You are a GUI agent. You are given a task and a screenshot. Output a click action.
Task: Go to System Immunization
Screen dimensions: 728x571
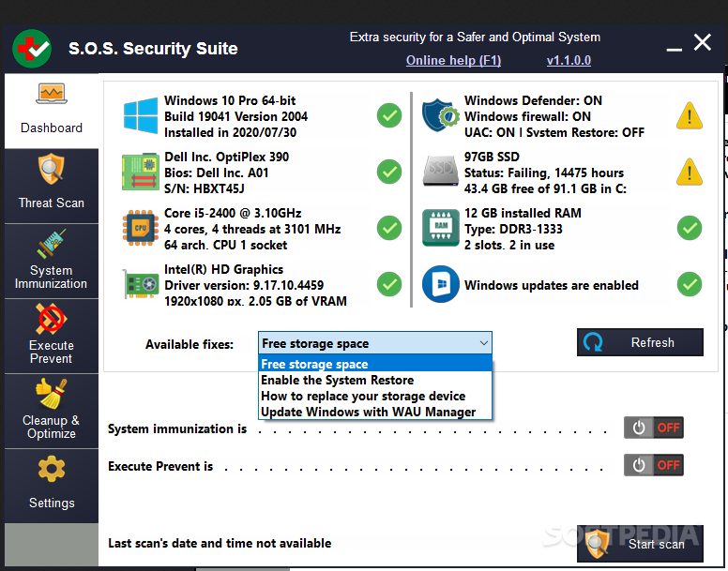pos(52,262)
